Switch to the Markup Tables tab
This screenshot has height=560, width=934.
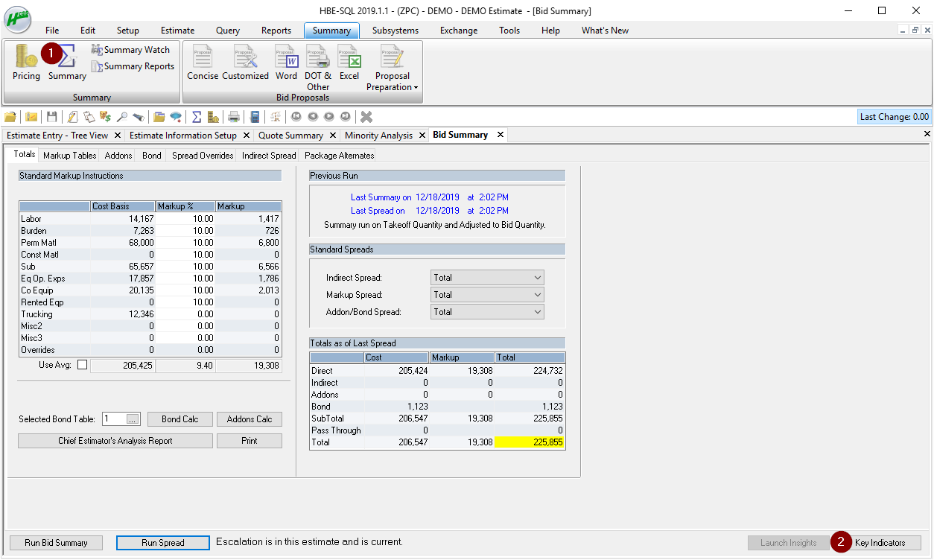pos(69,155)
